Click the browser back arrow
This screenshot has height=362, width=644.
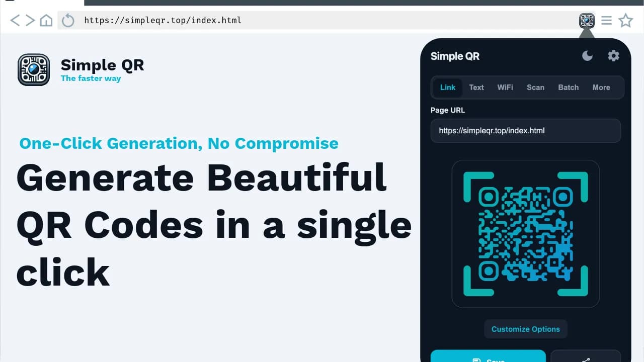[15, 20]
